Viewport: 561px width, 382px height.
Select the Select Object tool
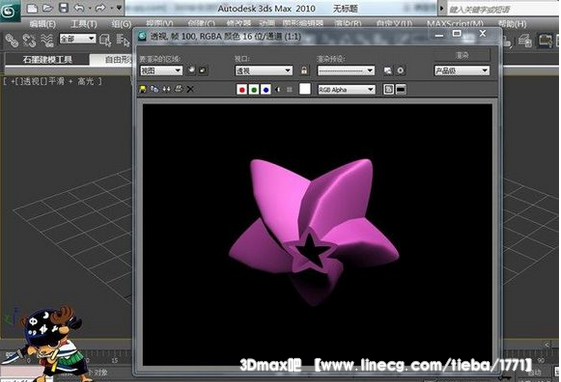coord(106,40)
